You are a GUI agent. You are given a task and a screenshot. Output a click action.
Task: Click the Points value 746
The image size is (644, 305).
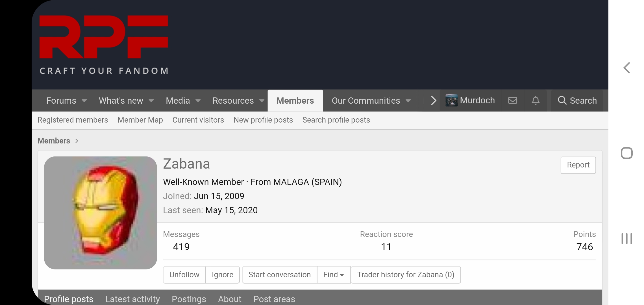pyautogui.click(x=584, y=247)
